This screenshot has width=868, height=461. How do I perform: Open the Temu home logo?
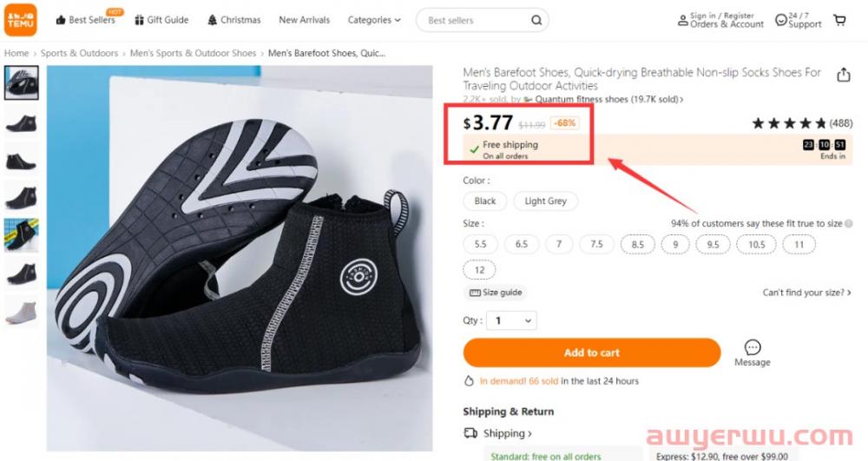21,20
